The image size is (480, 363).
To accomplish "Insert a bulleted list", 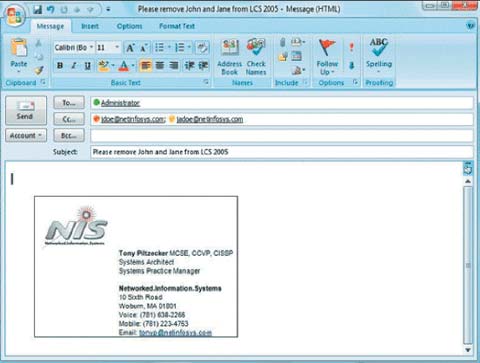I will click(160, 48).
